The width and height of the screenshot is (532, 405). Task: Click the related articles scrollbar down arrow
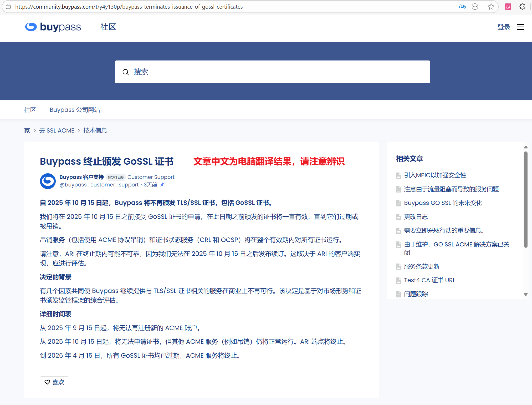click(x=526, y=295)
